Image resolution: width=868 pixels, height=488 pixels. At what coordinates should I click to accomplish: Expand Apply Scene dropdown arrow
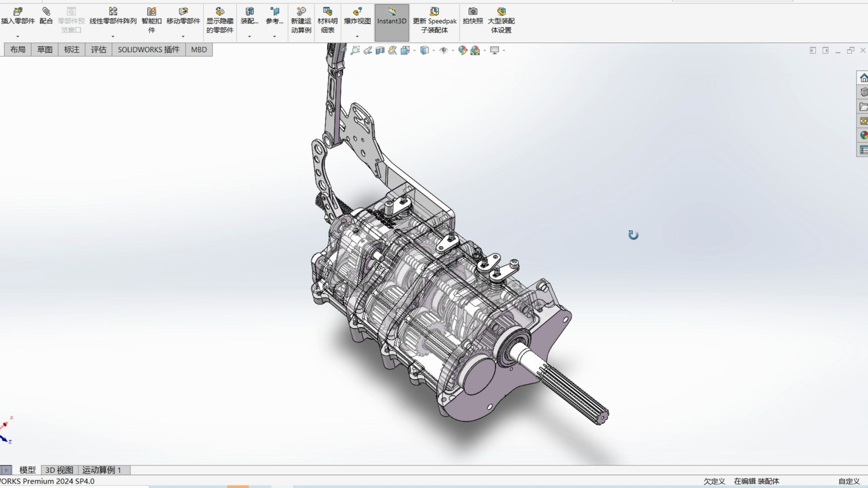click(x=485, y=51)
